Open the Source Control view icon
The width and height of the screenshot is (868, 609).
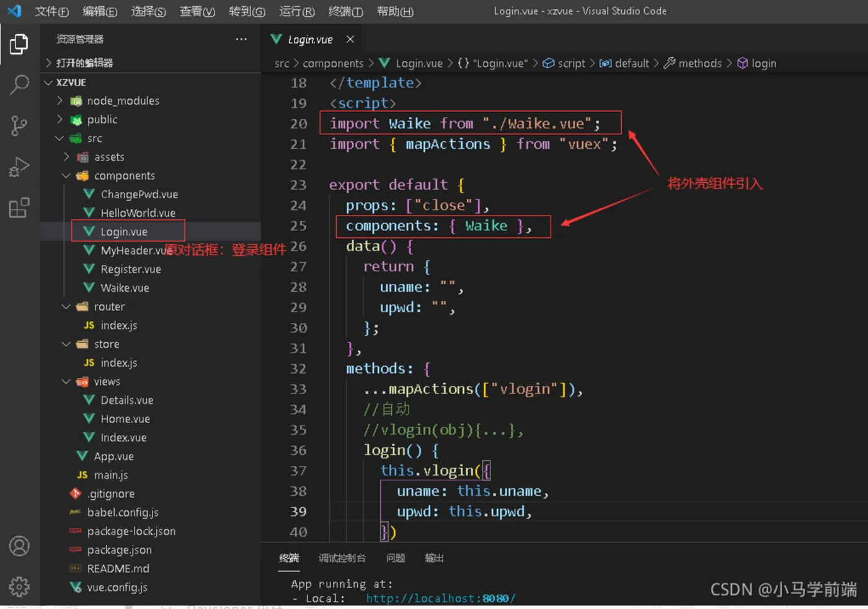pyautogui.click(x=19, y=126)
